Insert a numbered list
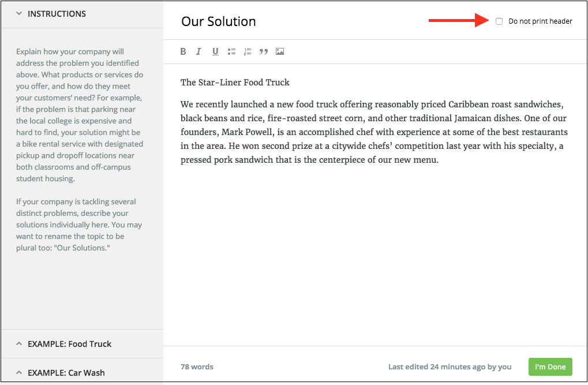 click(x=248, y=51)
